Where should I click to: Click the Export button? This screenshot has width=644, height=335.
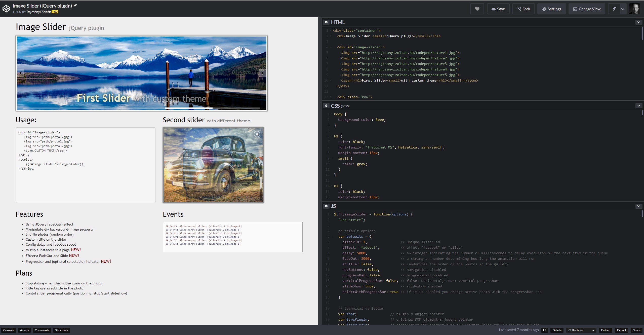point(622,330)
